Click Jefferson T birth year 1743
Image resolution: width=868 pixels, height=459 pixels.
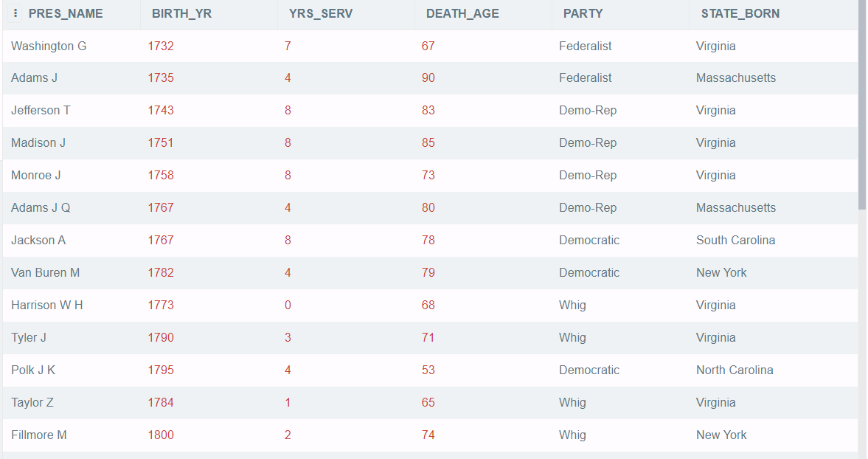point(161,110)
